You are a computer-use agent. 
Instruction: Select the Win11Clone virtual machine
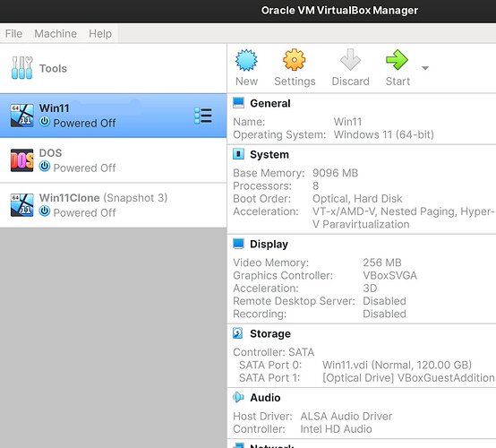point(113,205)
